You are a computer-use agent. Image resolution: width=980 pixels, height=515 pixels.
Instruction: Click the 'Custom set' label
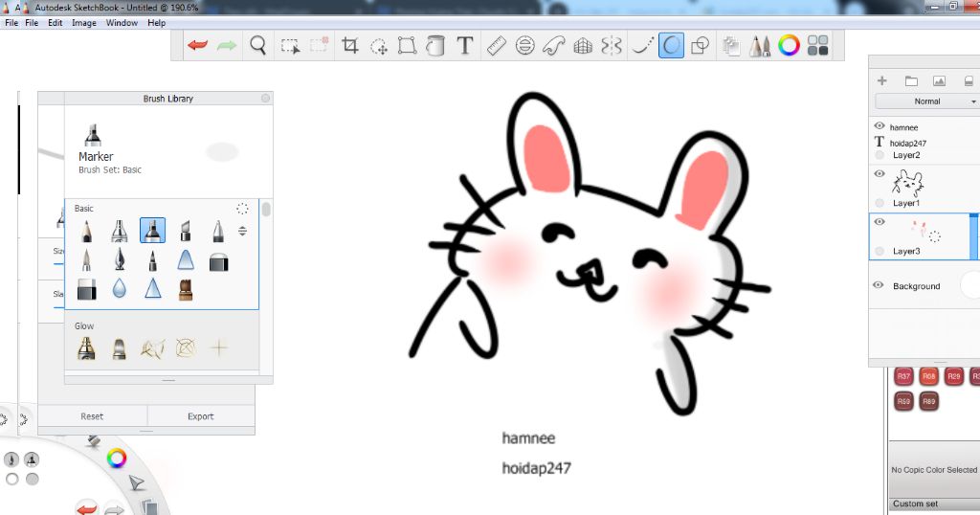coord(915,504)
